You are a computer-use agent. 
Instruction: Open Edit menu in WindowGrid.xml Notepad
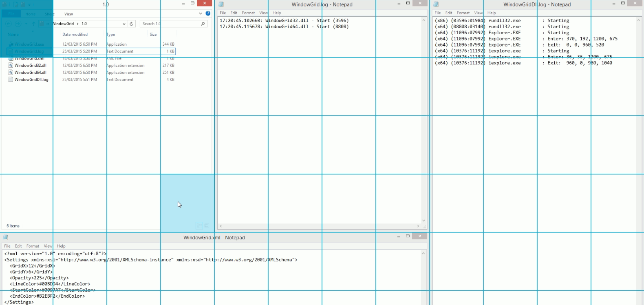(18, 246)
